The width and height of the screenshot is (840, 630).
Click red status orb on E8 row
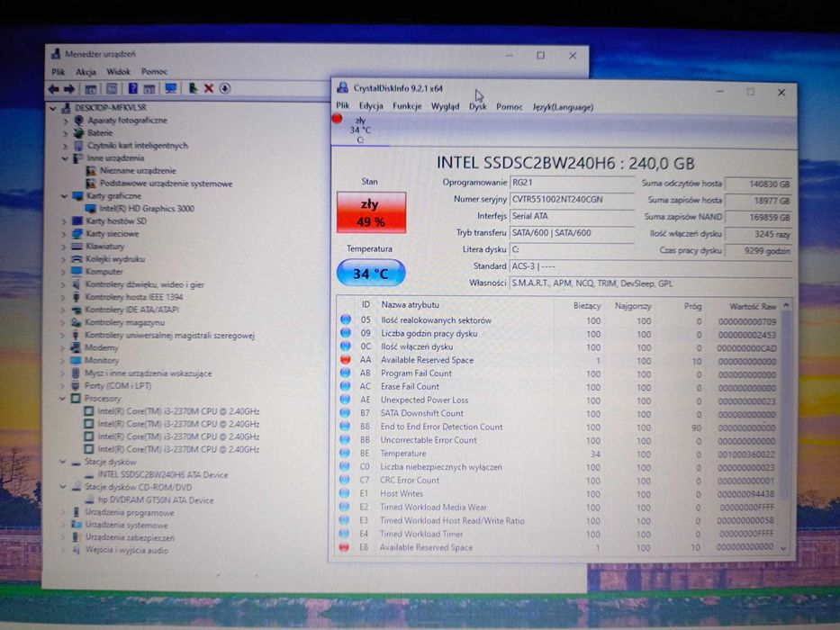(x=344, y=547)
